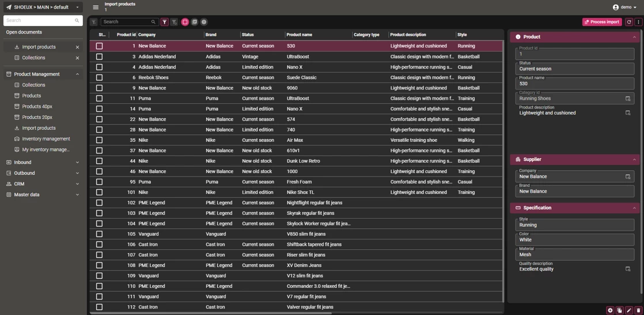Click the refresh icon beside Process import

tap(629, 22)
